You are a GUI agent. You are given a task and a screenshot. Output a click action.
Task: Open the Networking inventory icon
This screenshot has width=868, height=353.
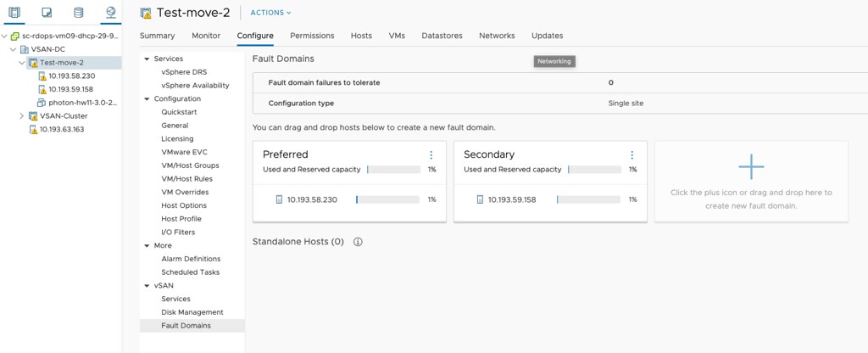coord(110,13)
